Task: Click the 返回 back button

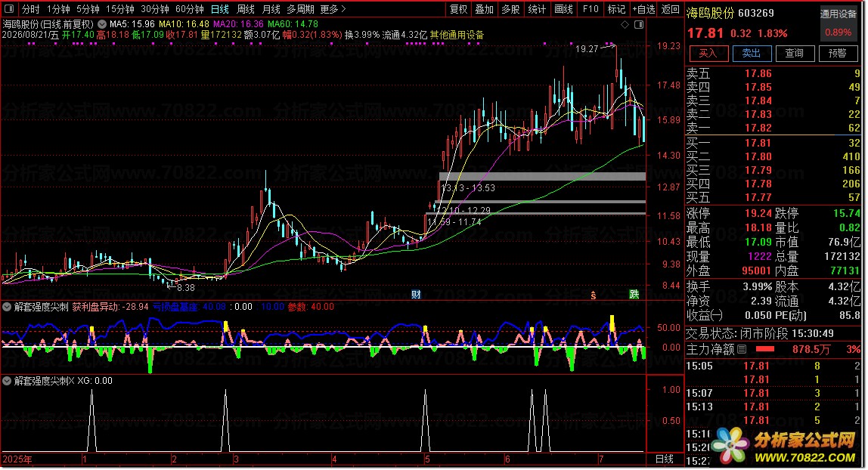Action: click(x=670, y=9)
